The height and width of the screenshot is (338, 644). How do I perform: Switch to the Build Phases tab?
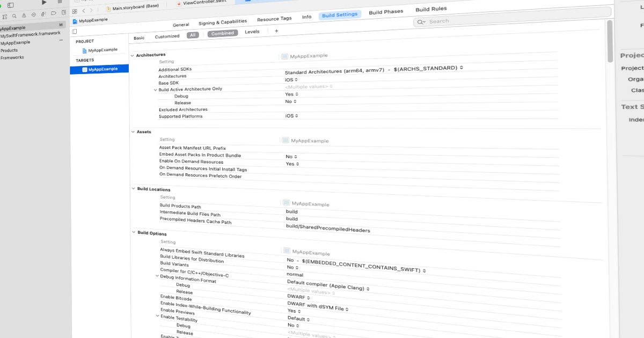(x=386, y=12)
